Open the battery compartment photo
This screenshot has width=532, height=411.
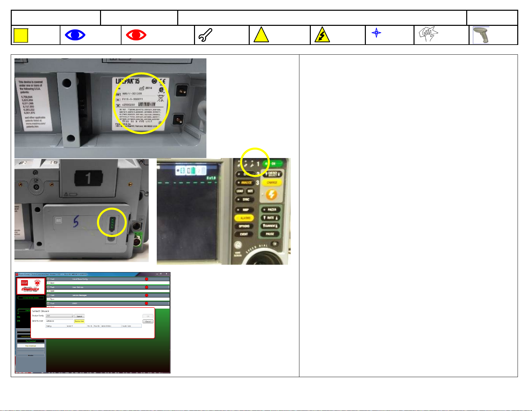(x=82, y=210)
